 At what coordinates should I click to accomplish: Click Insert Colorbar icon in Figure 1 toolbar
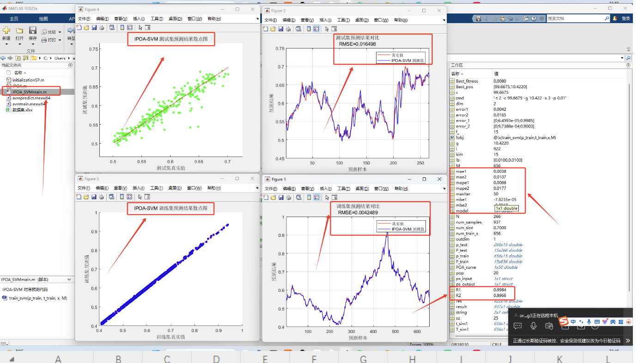point(309,197)
